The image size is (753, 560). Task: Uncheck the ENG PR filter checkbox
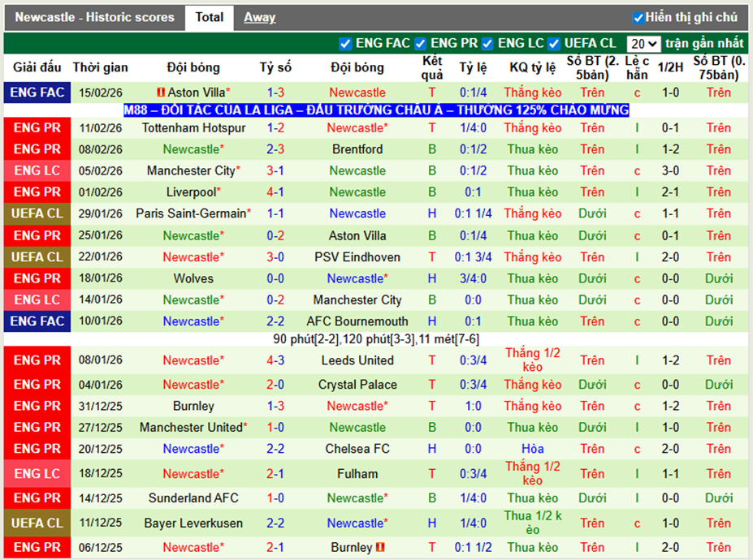420,44
